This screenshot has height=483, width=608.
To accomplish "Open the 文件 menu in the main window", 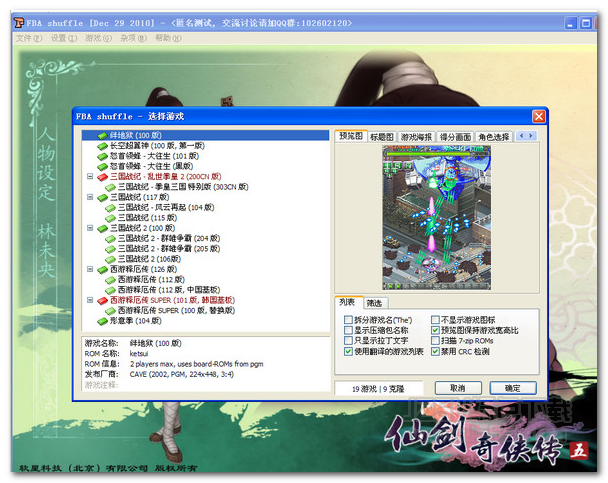I will [29, 38].
